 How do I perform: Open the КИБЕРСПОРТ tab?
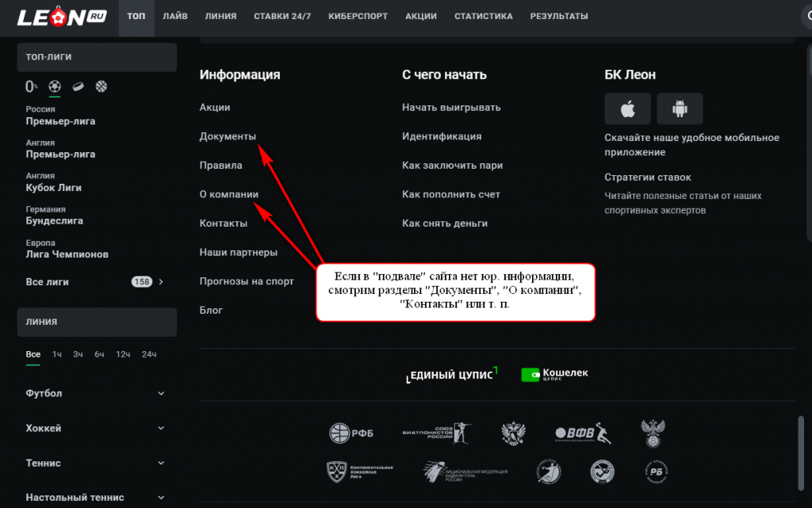point(358,17)
